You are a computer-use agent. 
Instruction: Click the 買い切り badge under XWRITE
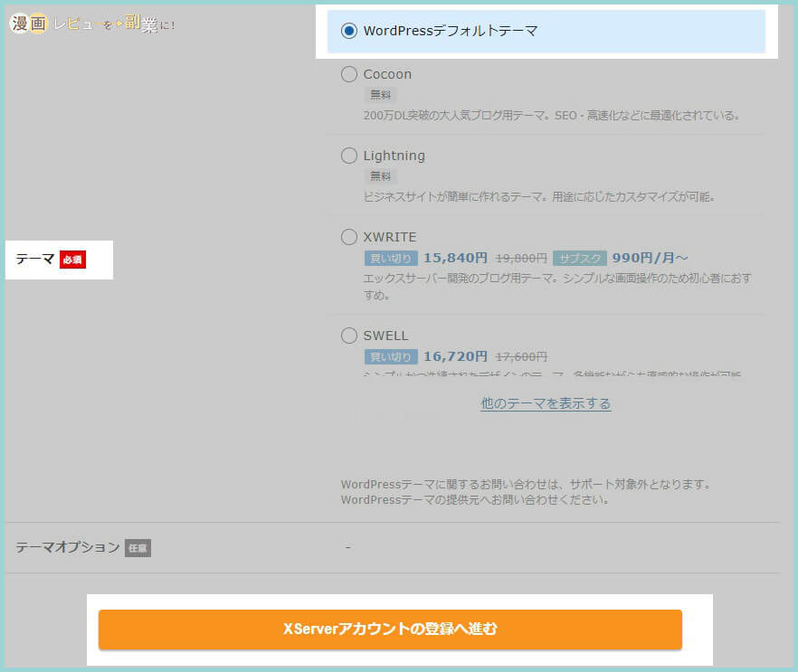(x=390, y=258)
